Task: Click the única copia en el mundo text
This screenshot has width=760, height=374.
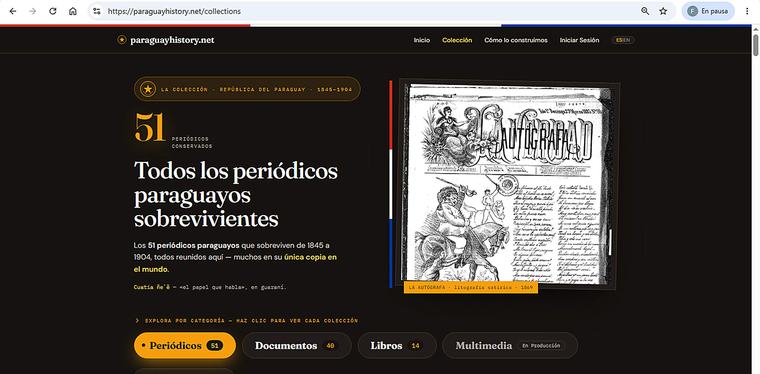Action: click(235, 263)
